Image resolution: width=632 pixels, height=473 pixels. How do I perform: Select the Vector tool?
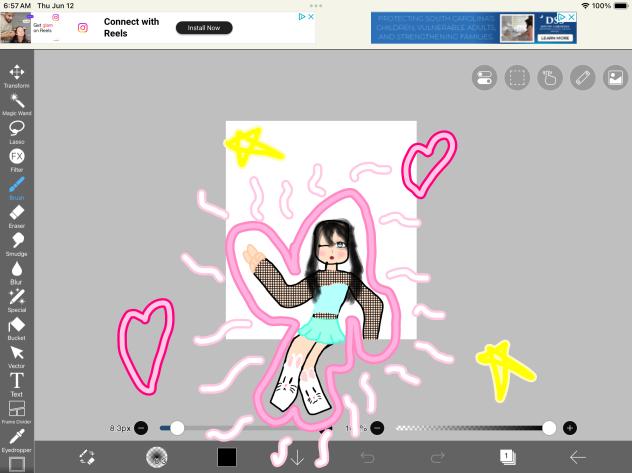tap(17, 356)
